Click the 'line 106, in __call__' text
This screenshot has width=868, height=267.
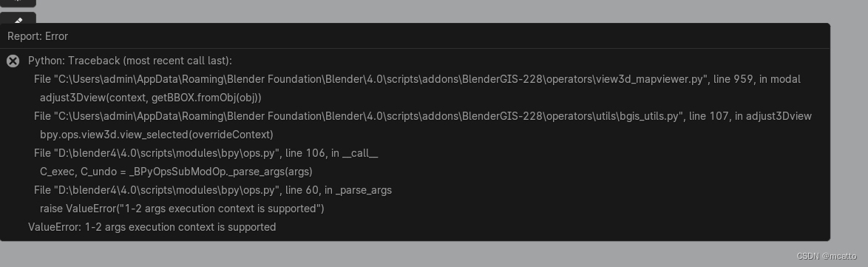pos(331,153)
